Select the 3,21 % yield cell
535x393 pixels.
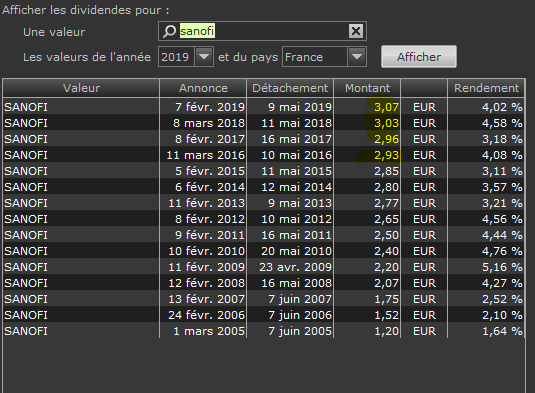click(486, 203)
